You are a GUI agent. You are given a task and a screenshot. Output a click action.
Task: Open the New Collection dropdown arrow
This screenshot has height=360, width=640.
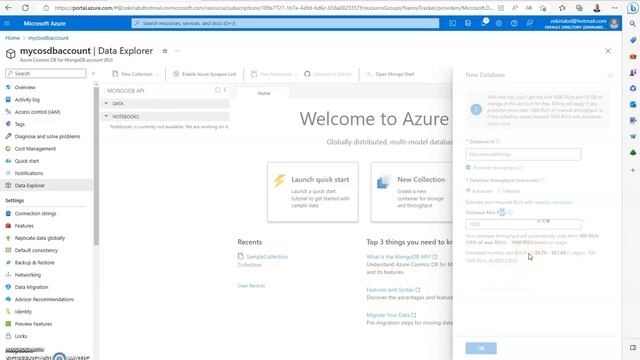(157, 74)
